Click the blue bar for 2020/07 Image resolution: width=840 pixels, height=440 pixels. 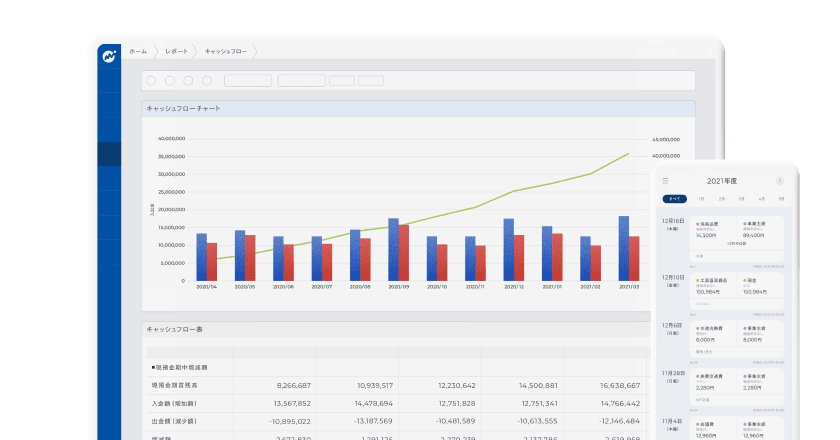pyautogui.click(x=317, y=258)
